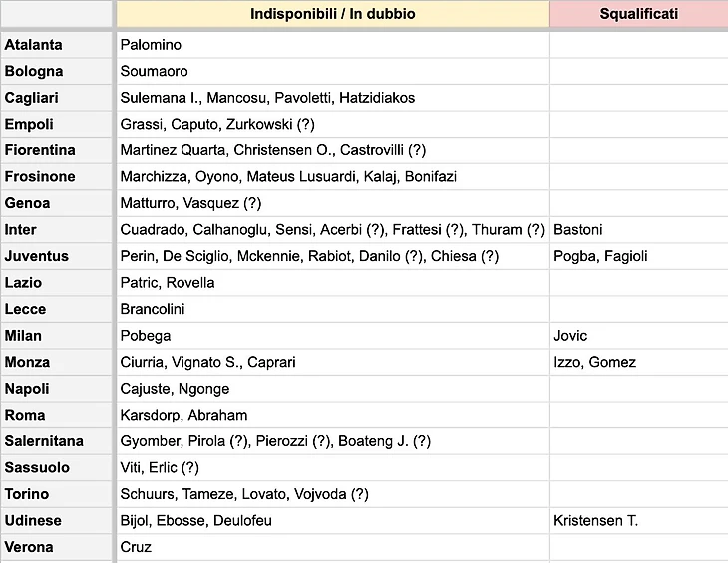Screen dimensions: 728x563
Task: Select the cell containing Palomino
Action: (x=333, y=45)
